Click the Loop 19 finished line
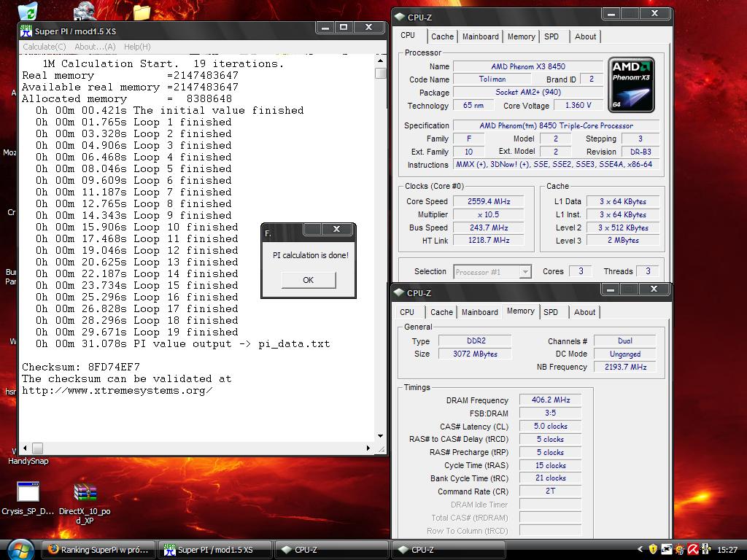Viewport: 747px width, 560px height. coord(136,332)
